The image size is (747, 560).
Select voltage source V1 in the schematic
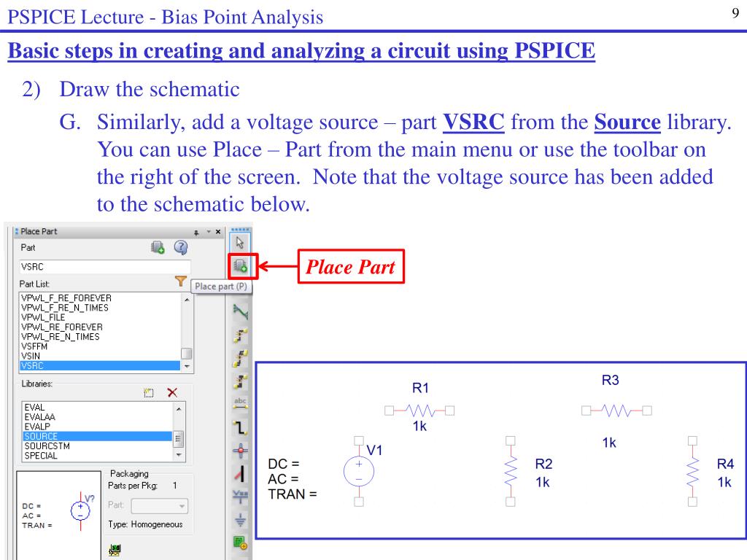[359, 472]
